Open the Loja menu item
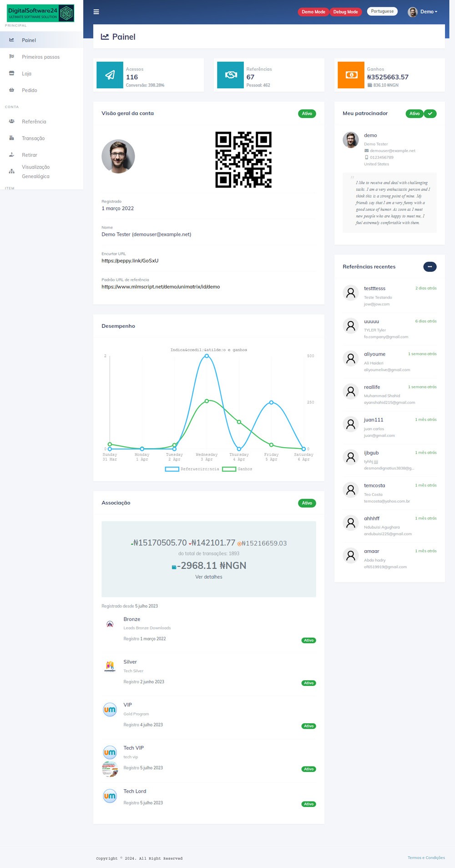455x868 pixels. (26, 74)
